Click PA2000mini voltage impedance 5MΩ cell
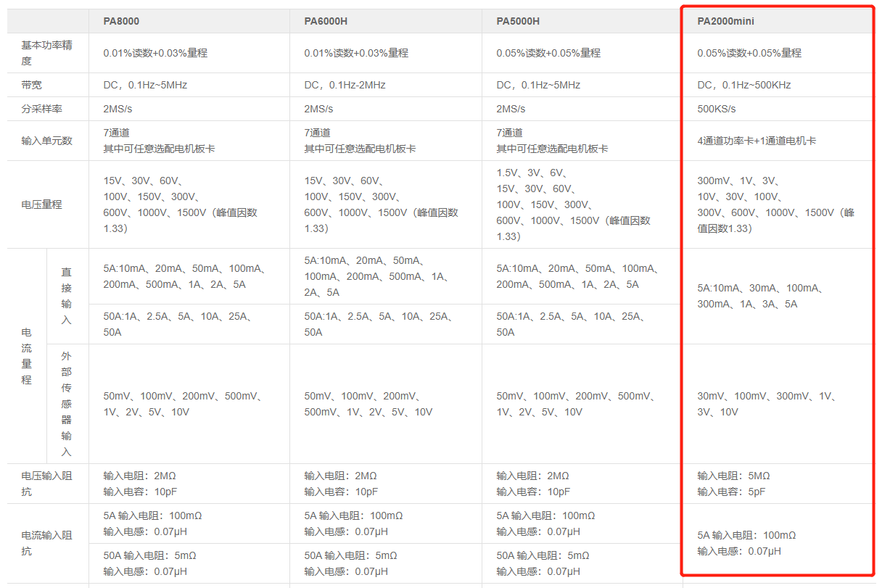The image size is (890, 588). pos(734,484)
